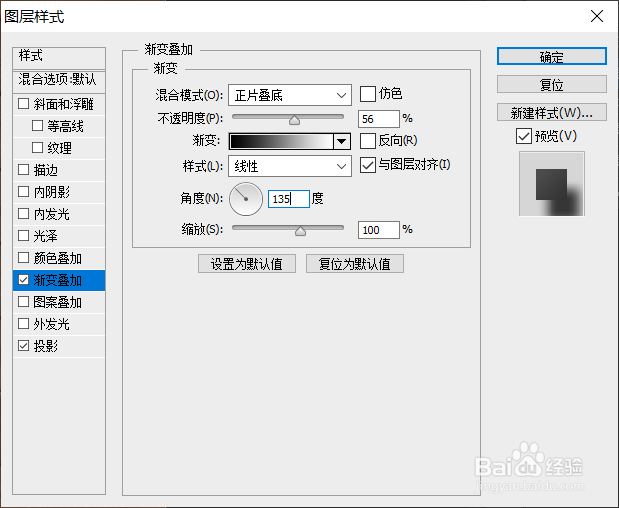The height and width of the screenshot is (508, 619).
Task: Click the 缩放 value field showing 100
Action: click(379, 230)
